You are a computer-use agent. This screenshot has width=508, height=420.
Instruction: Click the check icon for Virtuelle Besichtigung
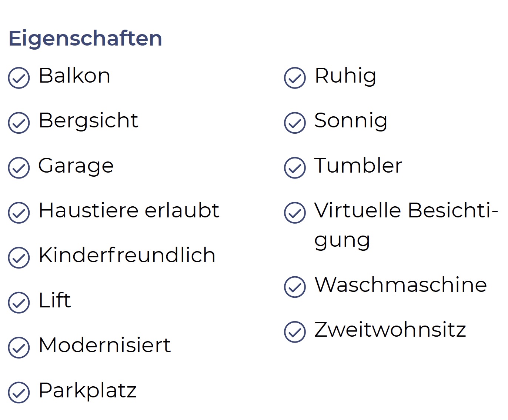(295, 213)
